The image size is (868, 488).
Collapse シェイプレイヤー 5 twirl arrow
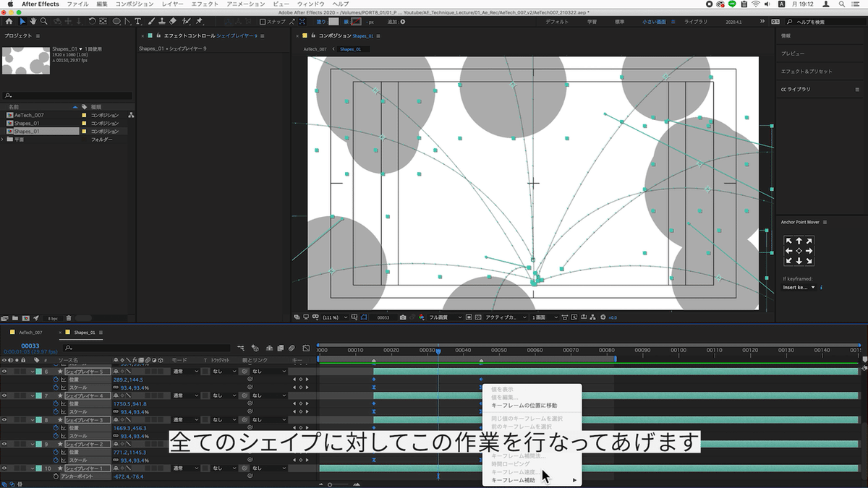[33, 372]
